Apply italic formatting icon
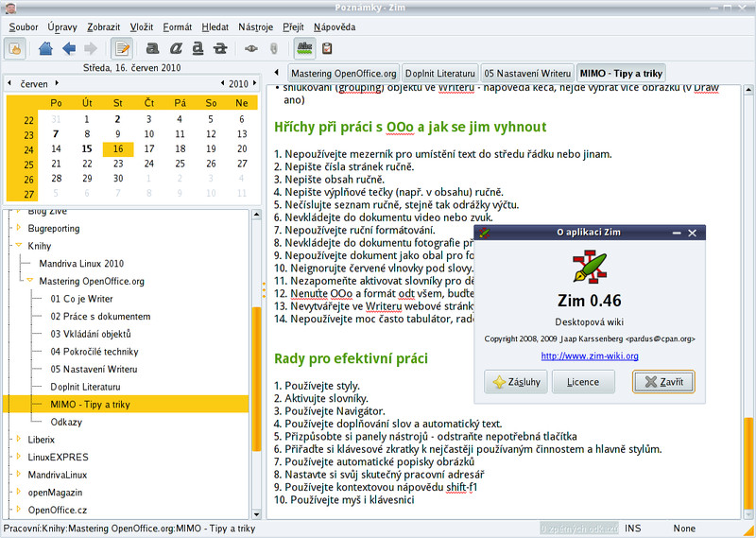The width and height of the screenshot is (756, 538). (176, 48)
